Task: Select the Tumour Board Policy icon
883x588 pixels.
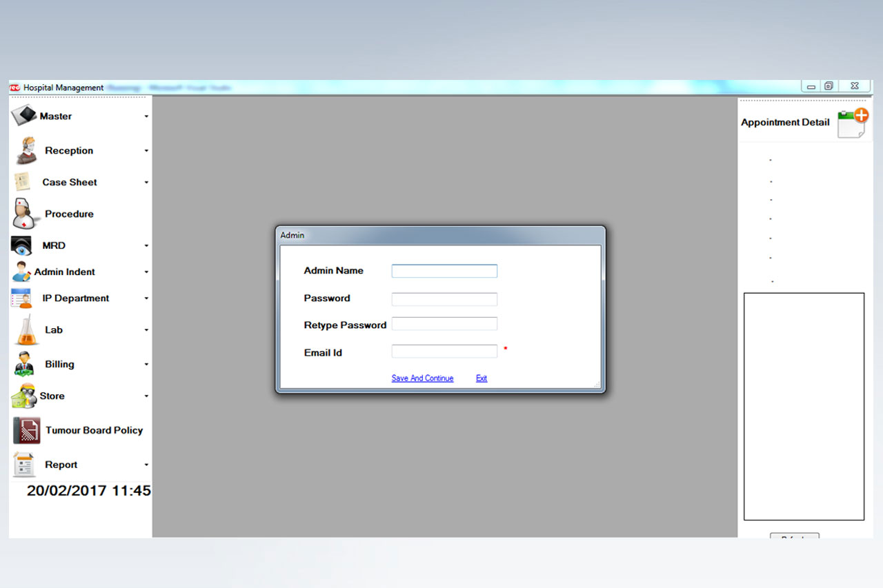Action: [x=26, y=430]
